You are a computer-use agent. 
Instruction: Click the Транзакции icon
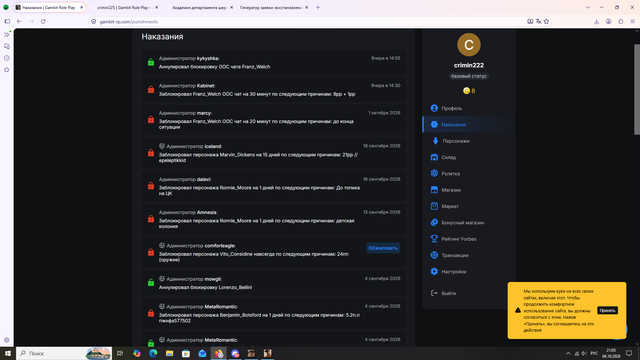click(x=434, y=255)
